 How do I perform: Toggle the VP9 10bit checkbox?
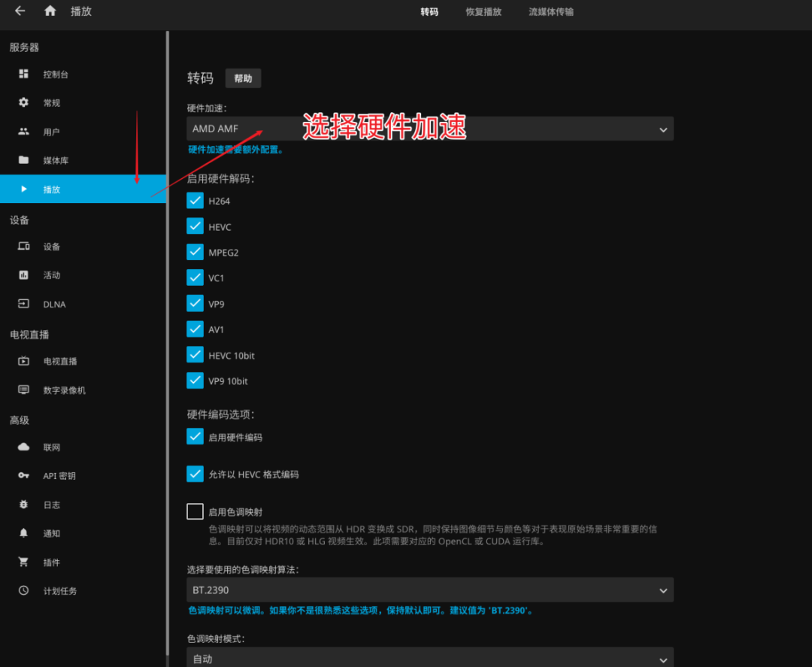(195, 380)
